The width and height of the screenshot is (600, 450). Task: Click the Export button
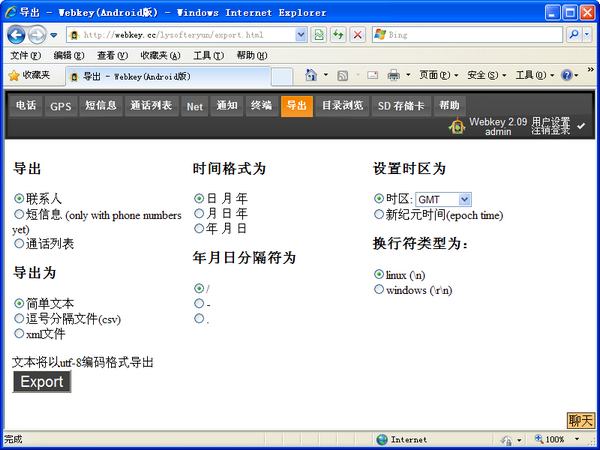coord(42,382)
